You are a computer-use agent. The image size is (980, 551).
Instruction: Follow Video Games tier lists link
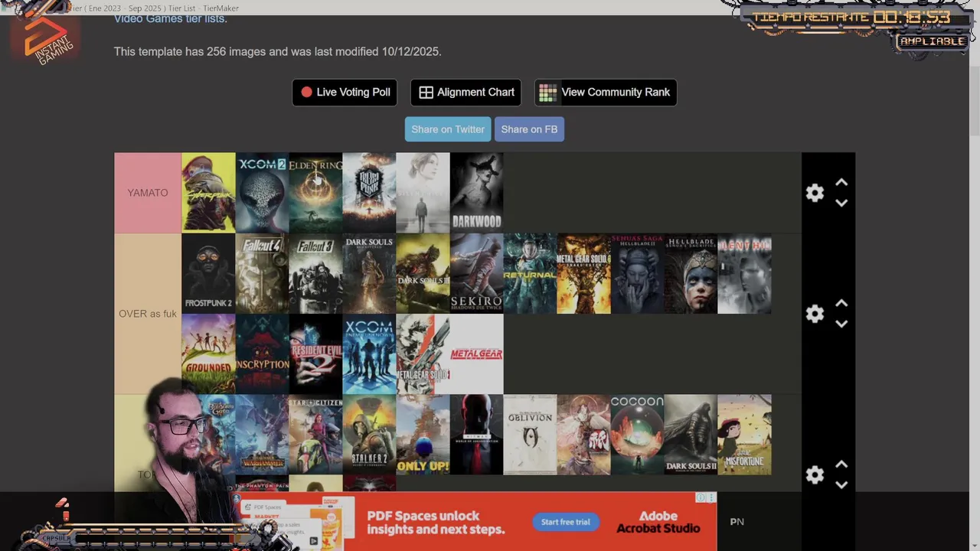[x=170, y=18]
